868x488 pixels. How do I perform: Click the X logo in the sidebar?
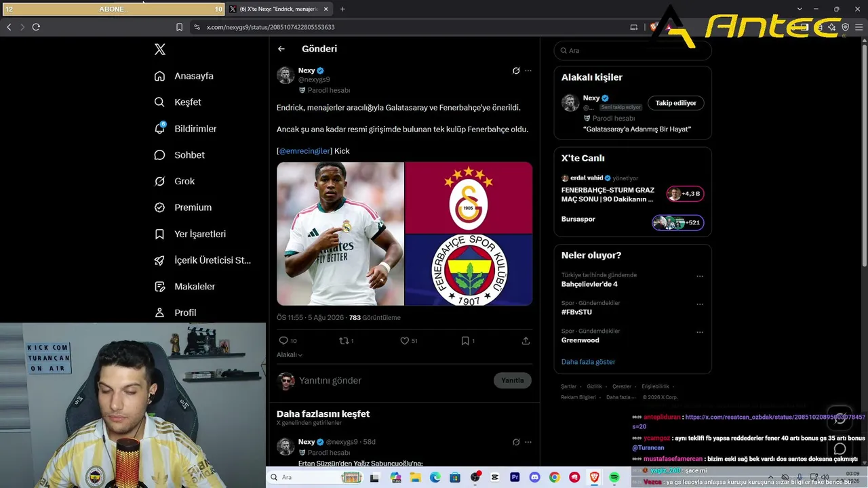(159, 49)
